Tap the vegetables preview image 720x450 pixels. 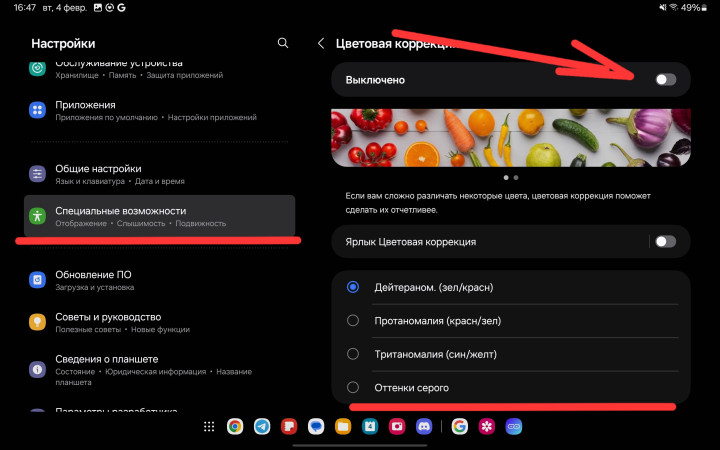click(x=510, y=137)
